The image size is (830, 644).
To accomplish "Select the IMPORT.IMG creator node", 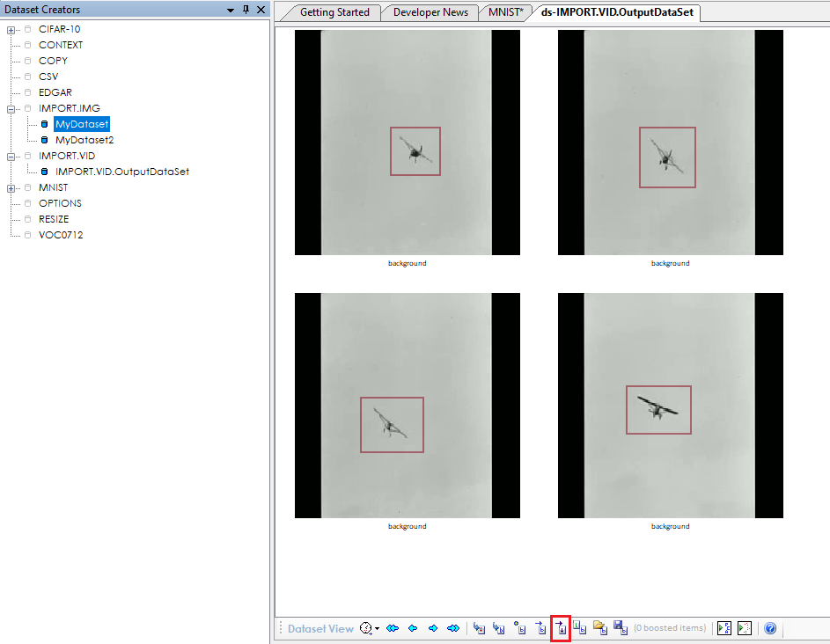I will (70, 108).
